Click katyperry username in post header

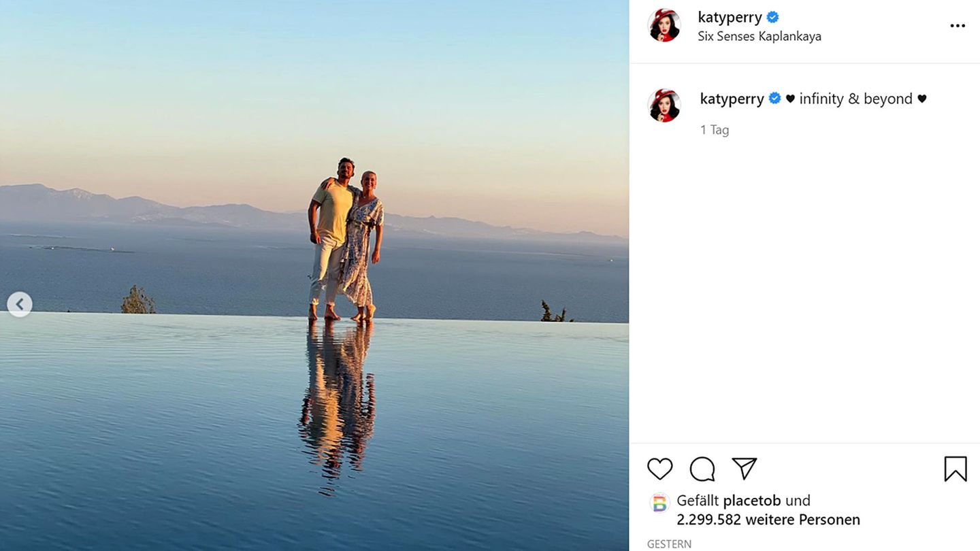click(730, 17)
